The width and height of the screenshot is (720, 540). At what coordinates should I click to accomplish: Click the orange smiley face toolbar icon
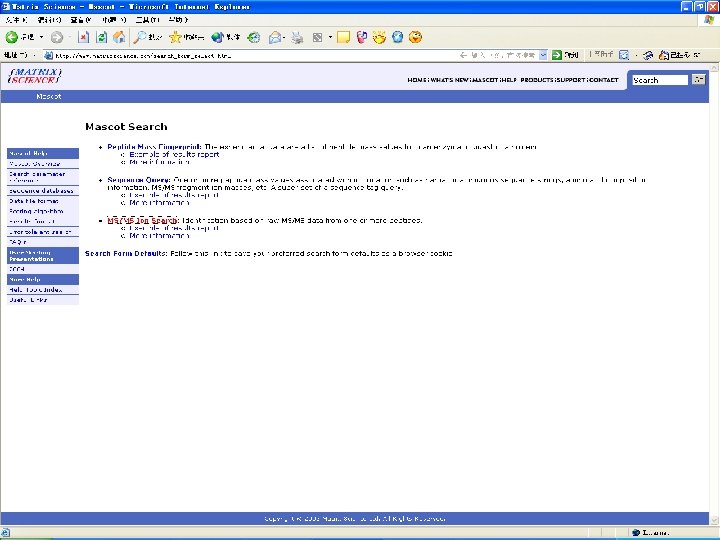(415, 37)
